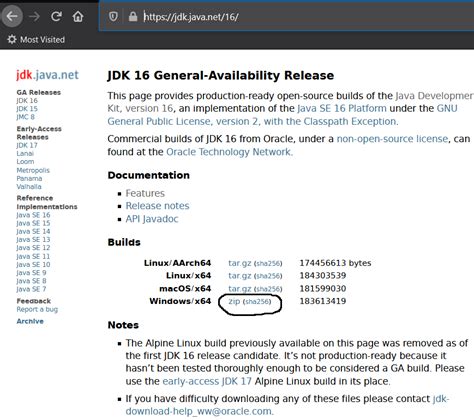Screen dimensions: 474x420
Task: Open sha256 for Linux/AArch64 build
Action: click(268, 263)
